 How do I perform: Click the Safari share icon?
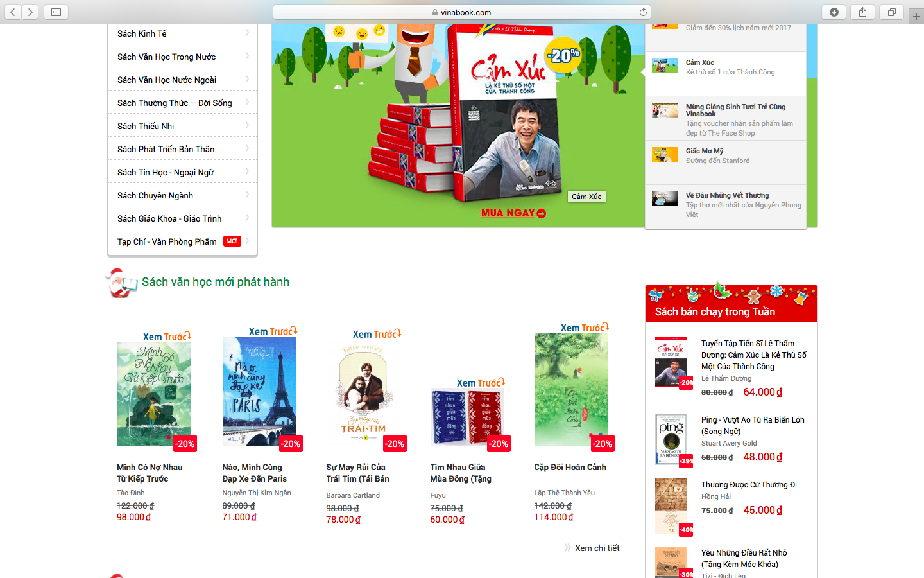click(863, 12)
